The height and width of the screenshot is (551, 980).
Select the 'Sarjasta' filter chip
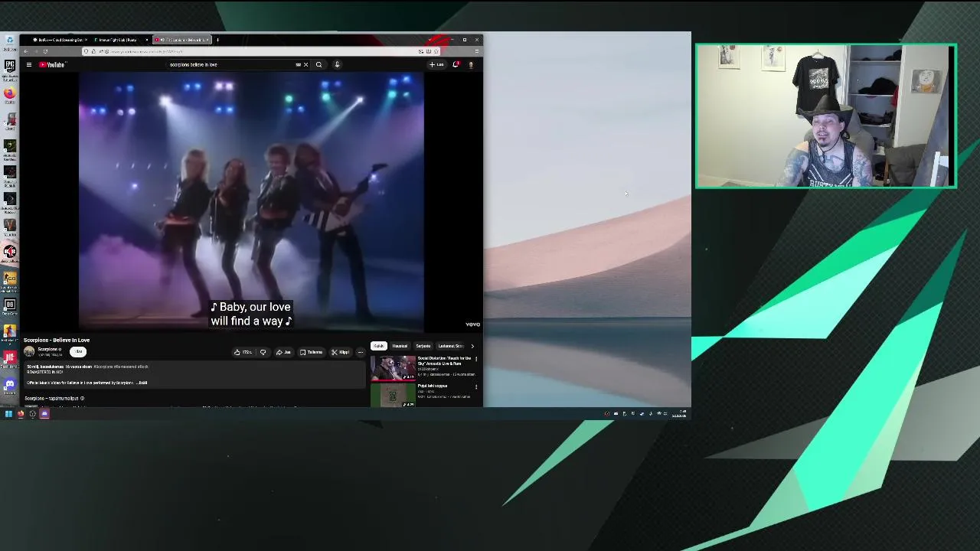tap(423, 346)
